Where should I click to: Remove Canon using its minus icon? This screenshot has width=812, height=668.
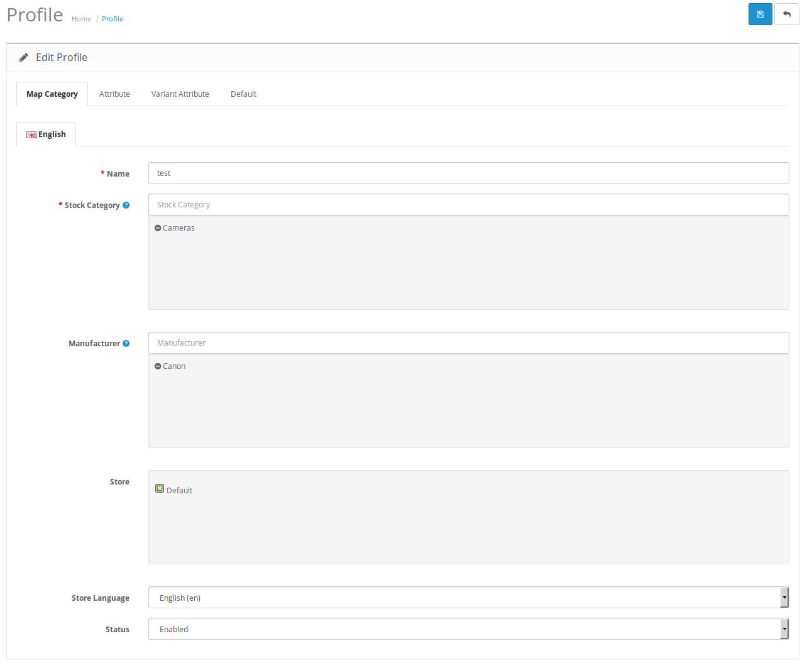coord(158,366)
